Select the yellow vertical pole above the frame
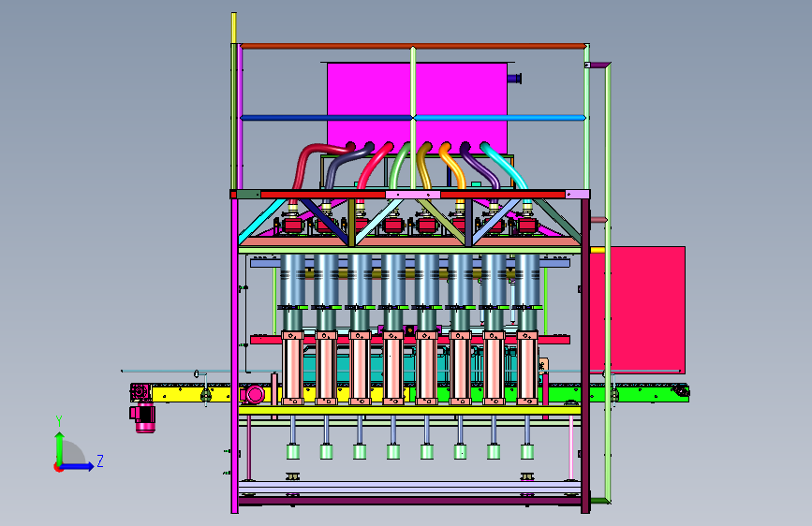 click(x=233, y=28)
